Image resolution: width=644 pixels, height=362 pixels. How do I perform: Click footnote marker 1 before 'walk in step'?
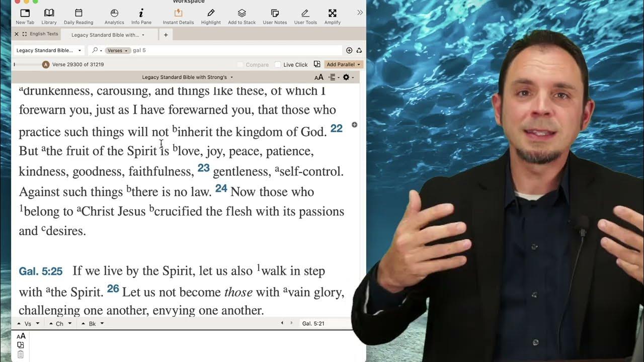[259, 267]
